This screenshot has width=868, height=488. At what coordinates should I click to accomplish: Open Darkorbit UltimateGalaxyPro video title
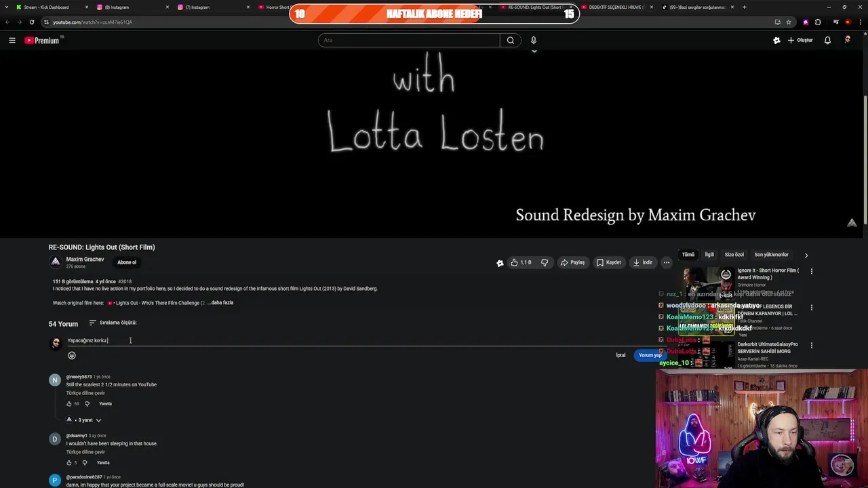[x=768, y=348]
